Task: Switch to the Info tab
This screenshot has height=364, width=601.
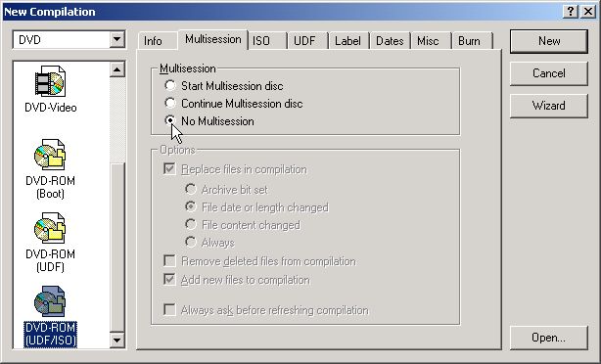Action: (153, 41)
